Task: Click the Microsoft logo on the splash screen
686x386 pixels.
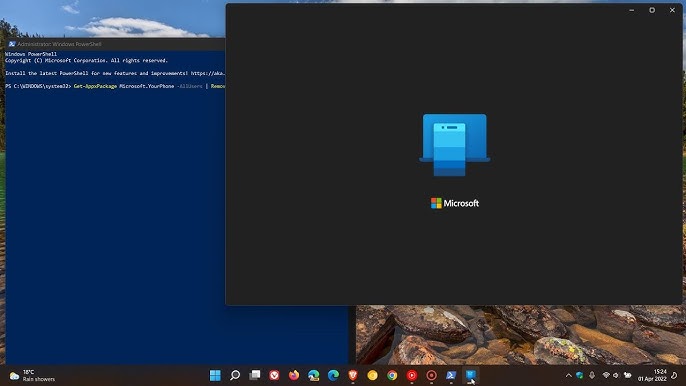Action: point(455,203)
